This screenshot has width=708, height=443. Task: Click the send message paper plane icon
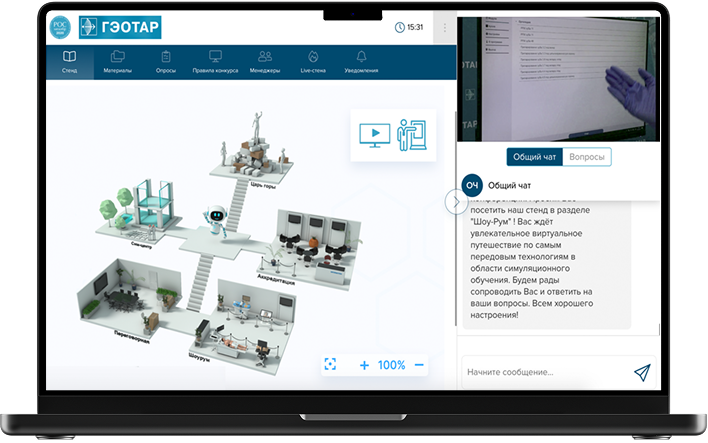click(641, 372)
